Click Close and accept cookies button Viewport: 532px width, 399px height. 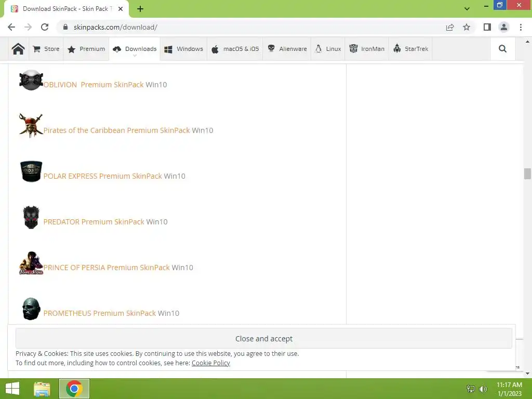[x=263, y=338]
